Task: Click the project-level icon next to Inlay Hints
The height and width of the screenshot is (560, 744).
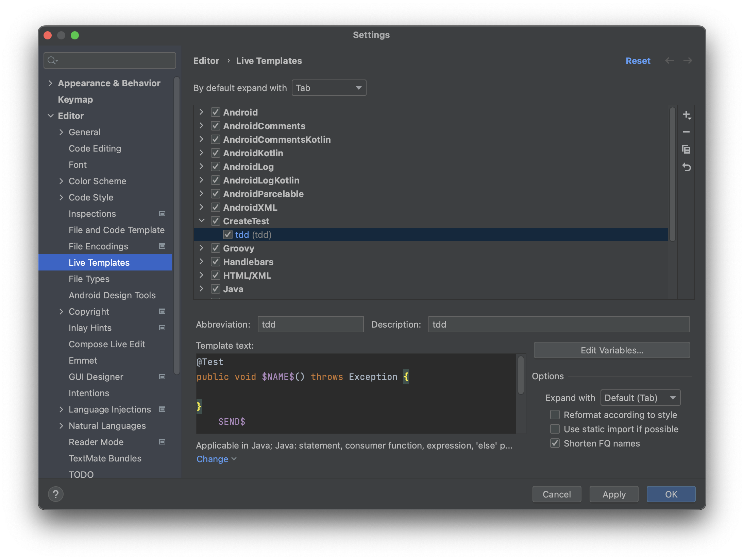Action: pos(162,328)
